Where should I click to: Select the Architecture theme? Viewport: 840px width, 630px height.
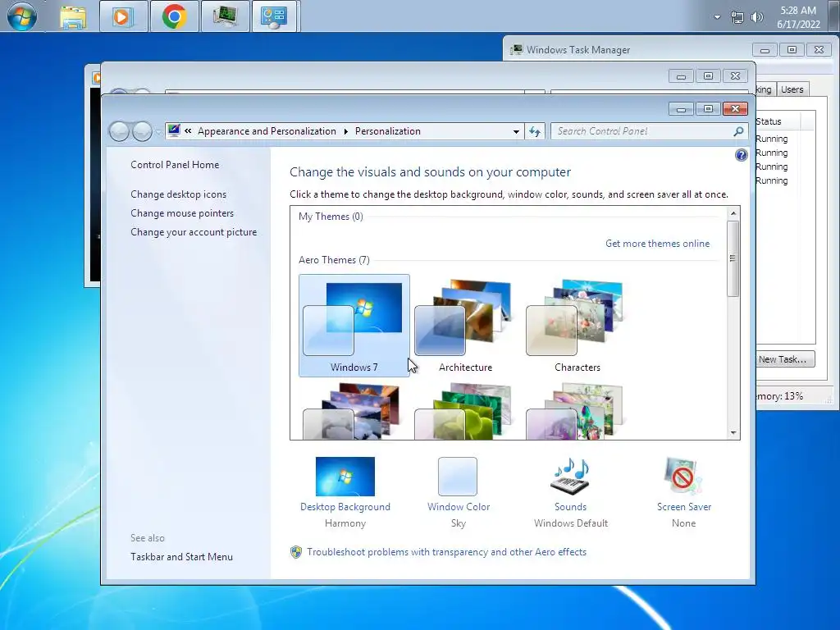466,326
